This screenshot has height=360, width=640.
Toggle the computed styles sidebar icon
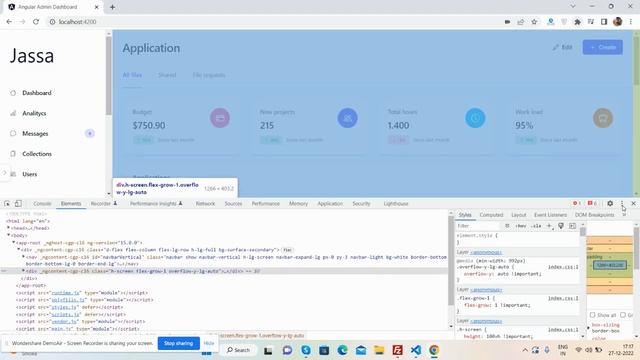point(572,226)
